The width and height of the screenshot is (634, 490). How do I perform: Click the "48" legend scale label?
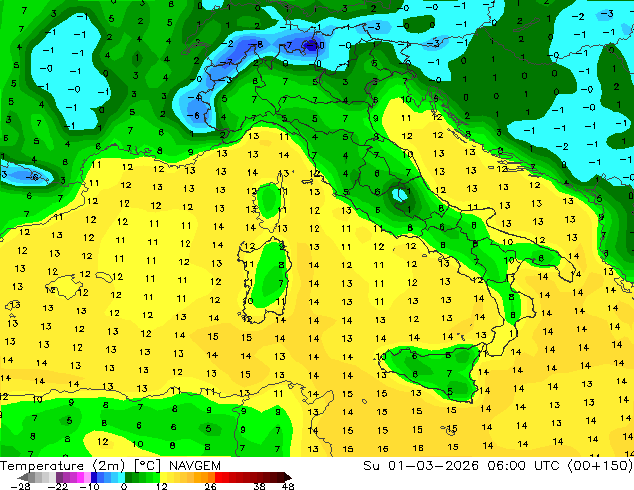[288, 486]
